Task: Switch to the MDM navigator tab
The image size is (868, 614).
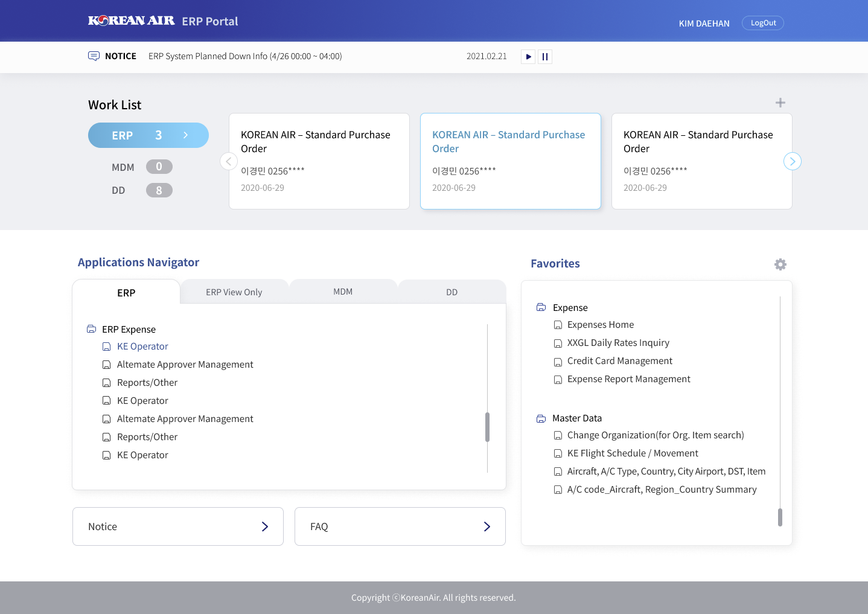Action: tap(343, 292)
